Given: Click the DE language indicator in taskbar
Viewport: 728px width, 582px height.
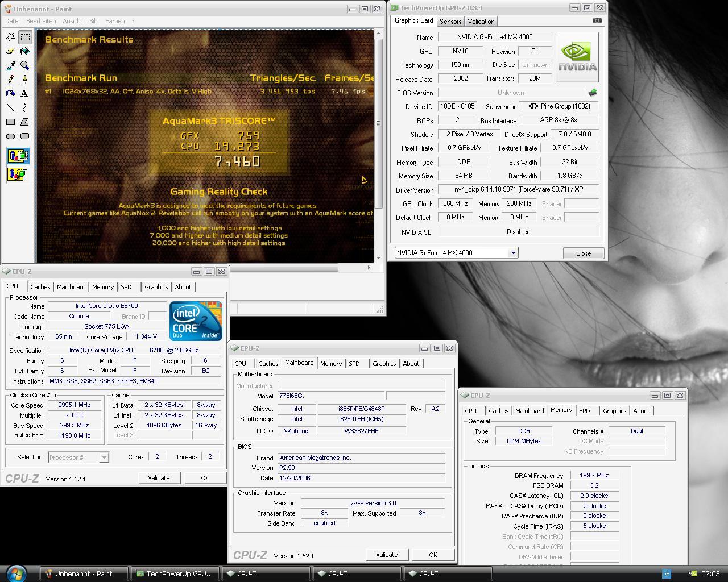Looking at the screenshot, I should click(x=666, y=573).
